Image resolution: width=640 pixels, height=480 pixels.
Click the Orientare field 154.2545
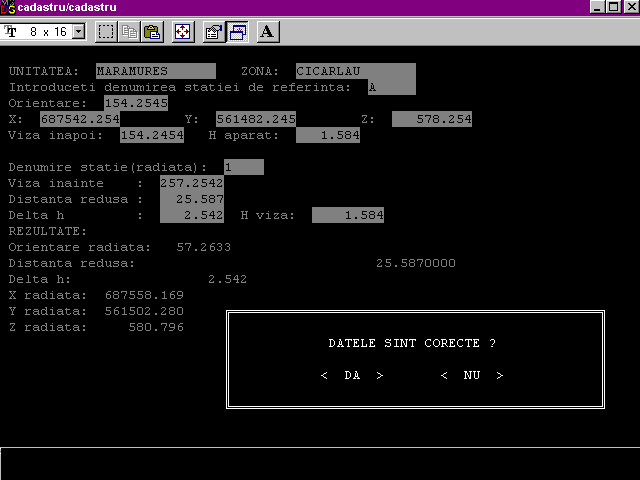136,103
